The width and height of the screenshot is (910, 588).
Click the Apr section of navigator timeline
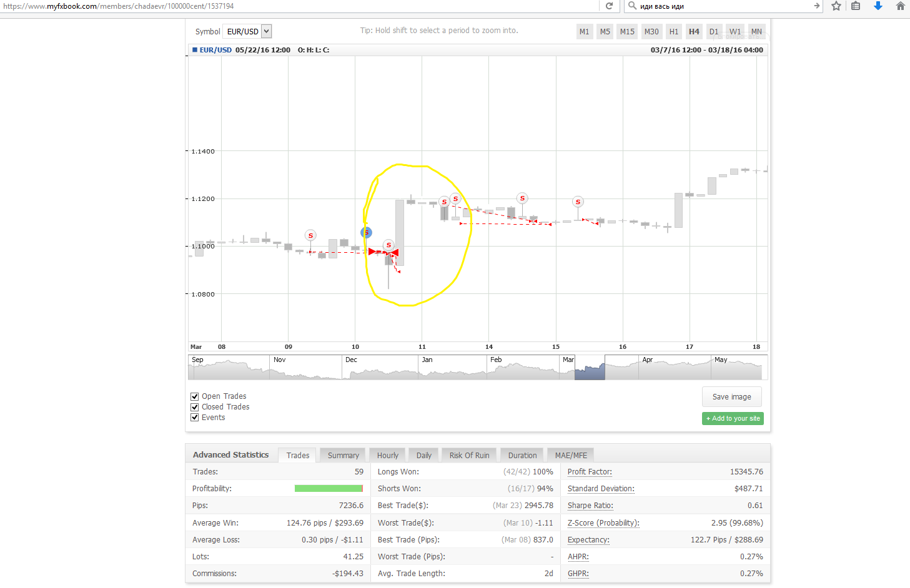pos(675,368)
